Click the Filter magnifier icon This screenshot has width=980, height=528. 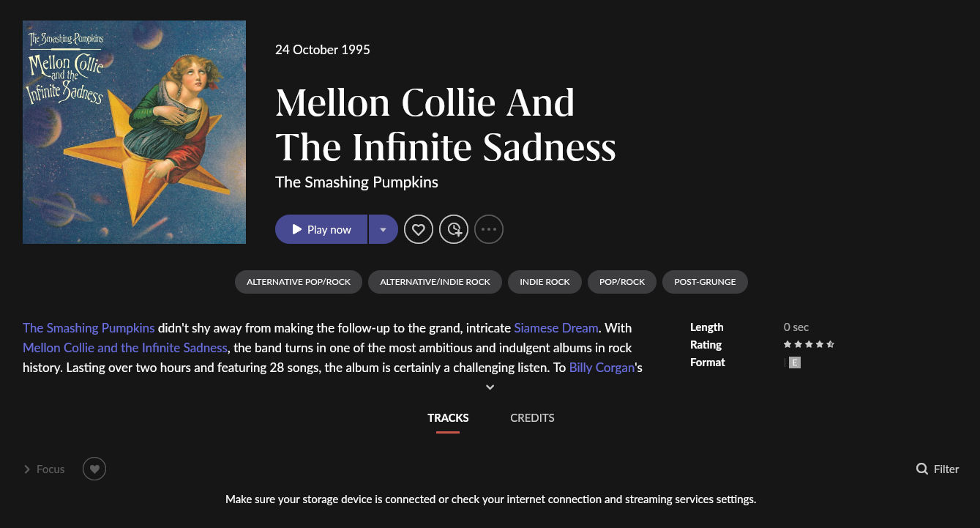tap(922, 469)
